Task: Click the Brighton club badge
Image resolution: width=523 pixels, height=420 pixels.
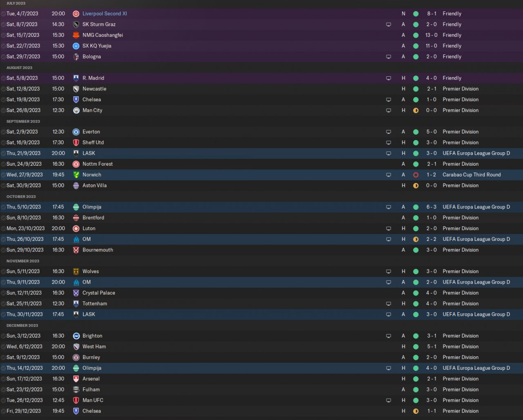Action: click(x=76, y=336)
